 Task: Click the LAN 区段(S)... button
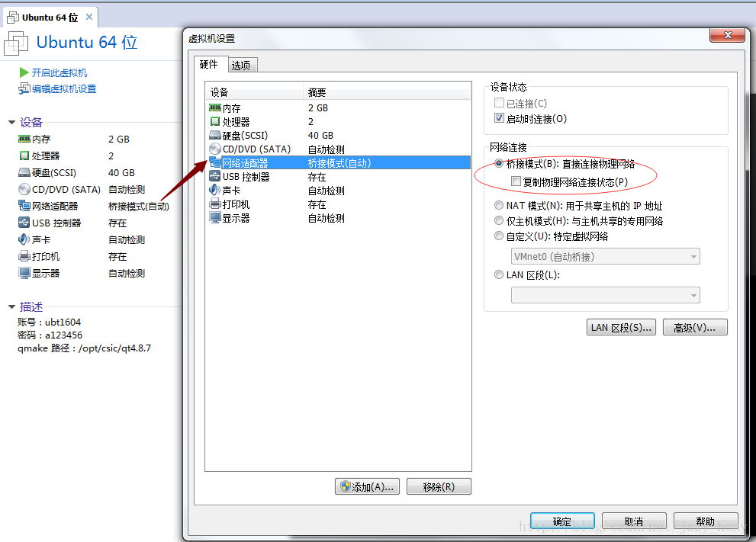tap(621, 327)
